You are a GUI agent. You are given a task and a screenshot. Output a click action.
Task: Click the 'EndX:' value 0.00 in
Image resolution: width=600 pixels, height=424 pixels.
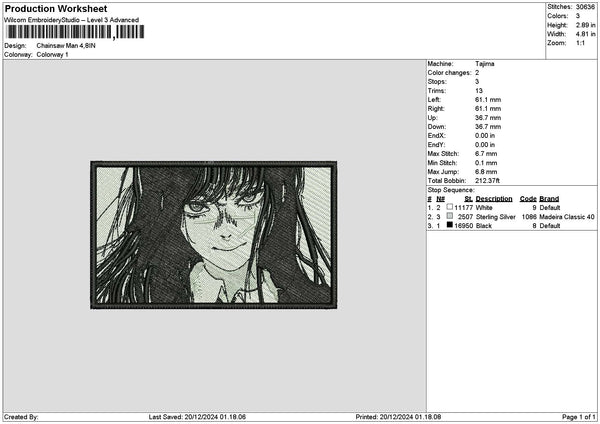pos(485,136)
